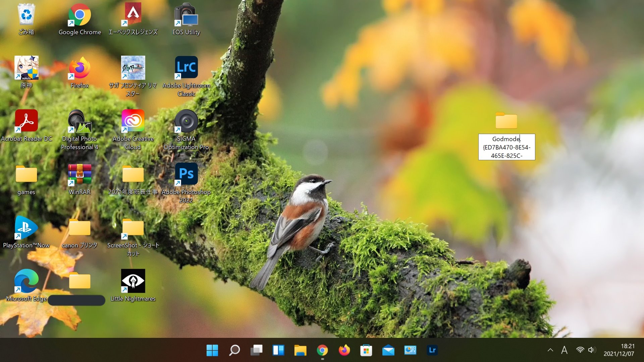644x362 pixels.
Task: Open File Explorer from the taskbar
Action: pos(300,350)
